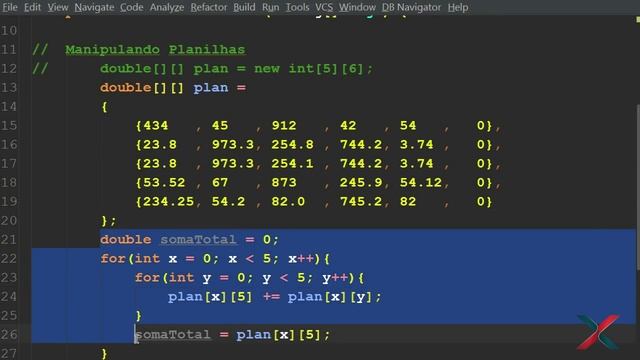Click the value 53.52 on line 18
Viewport: 640px width, 360px height.
coord(164,182)
